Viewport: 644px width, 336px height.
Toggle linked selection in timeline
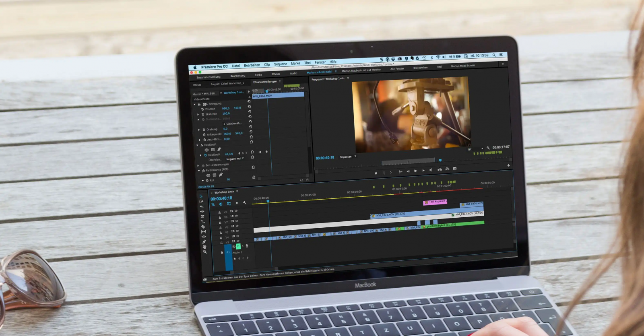point(229,204)
